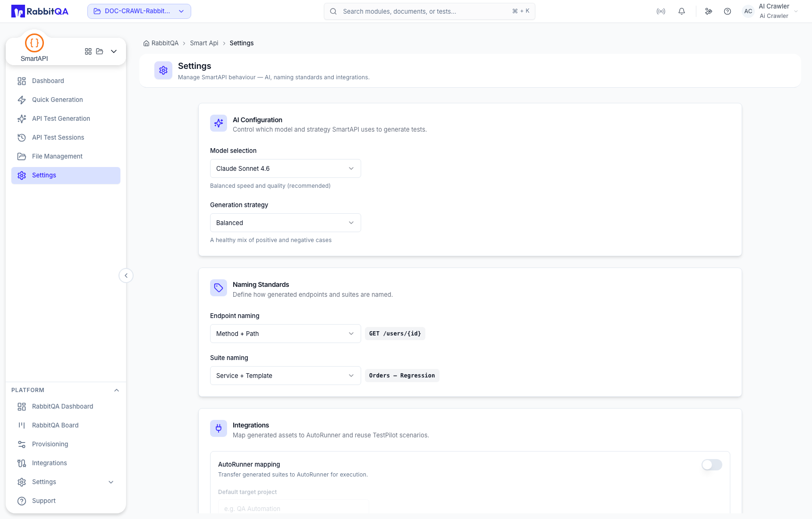The height and width of the screenshot is (519, 812).
Task: Collapse the sidebar with the arrow button
Action: (x=126, y=276)
